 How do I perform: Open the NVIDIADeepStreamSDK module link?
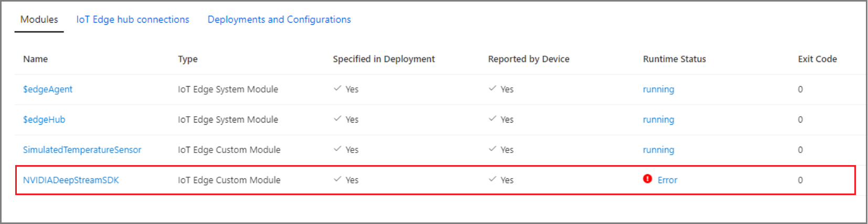click(x=71, y=180)
